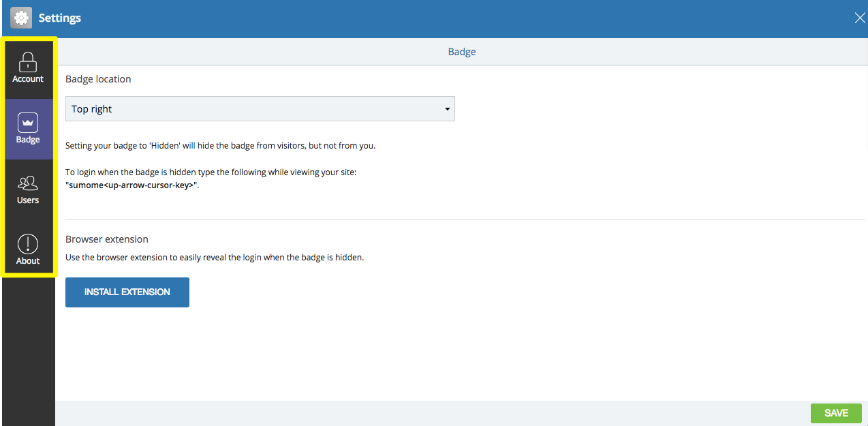Save the badge settings
The image size is (868, 426).
point(836,413)
